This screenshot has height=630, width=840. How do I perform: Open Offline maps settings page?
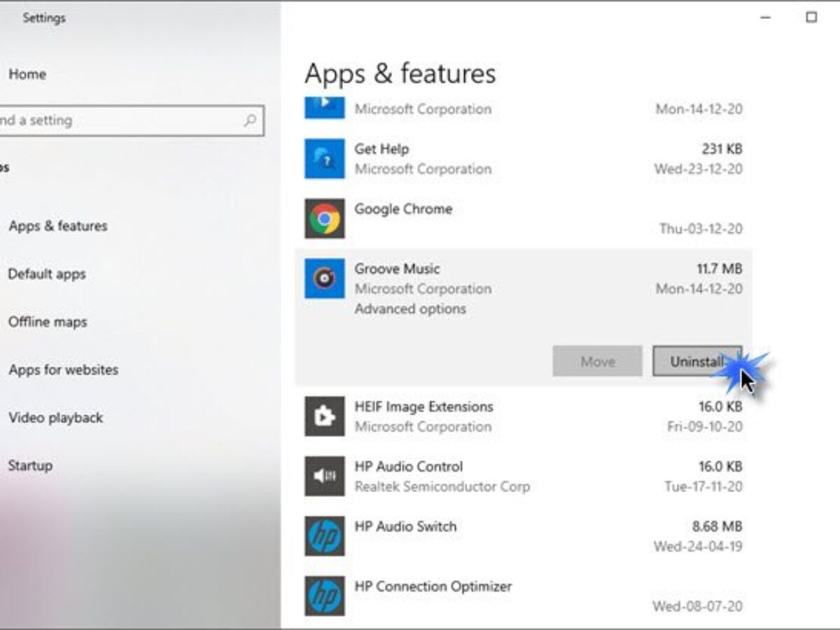click(48, 322)
